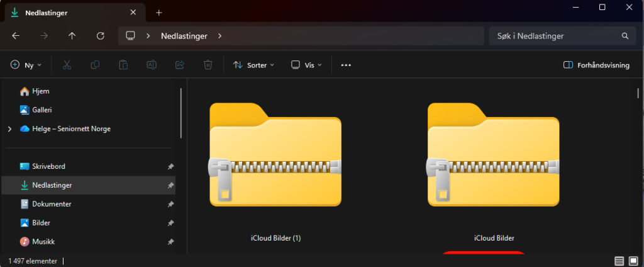644x267 pixels.
Task: Select the iCloud Bilder (1) zip folder
Action: pos(275,164)
